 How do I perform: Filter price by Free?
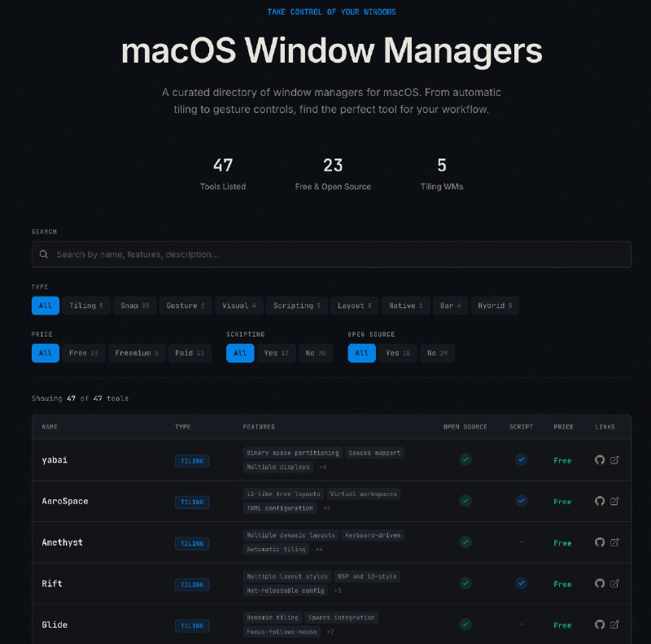tap(83, 353)
